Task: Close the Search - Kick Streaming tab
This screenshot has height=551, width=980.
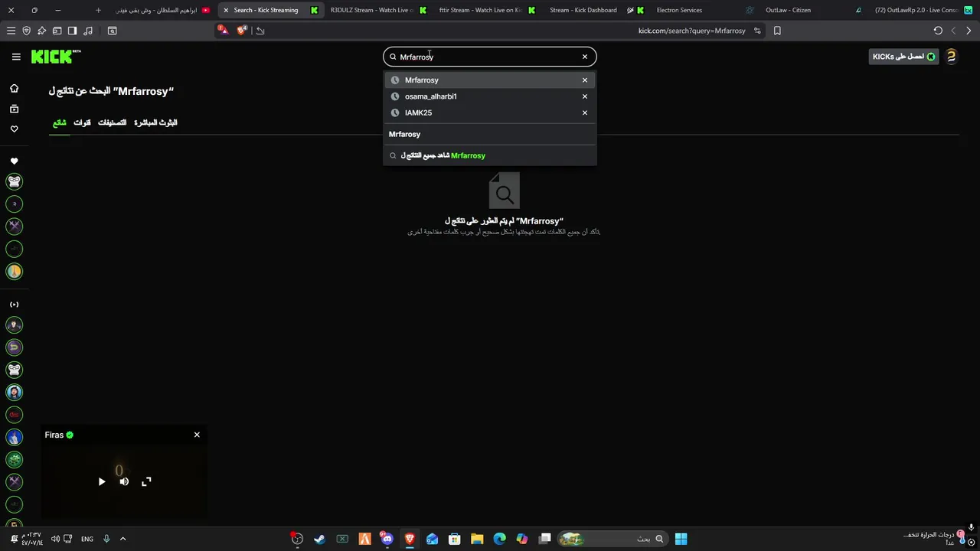Action: click(226, 10)
